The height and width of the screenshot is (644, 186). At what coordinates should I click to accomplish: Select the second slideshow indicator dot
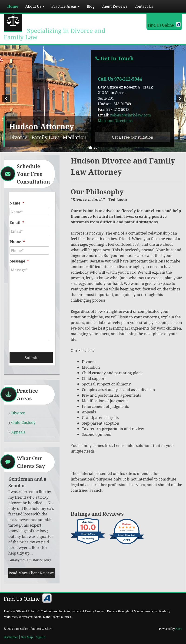(95, 148)
